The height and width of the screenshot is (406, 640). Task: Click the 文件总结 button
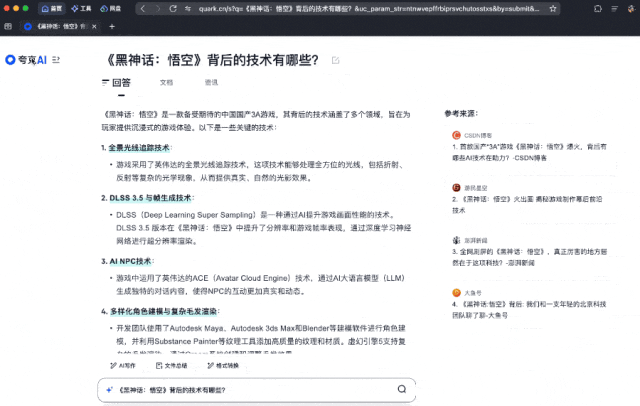click(170, 366)
